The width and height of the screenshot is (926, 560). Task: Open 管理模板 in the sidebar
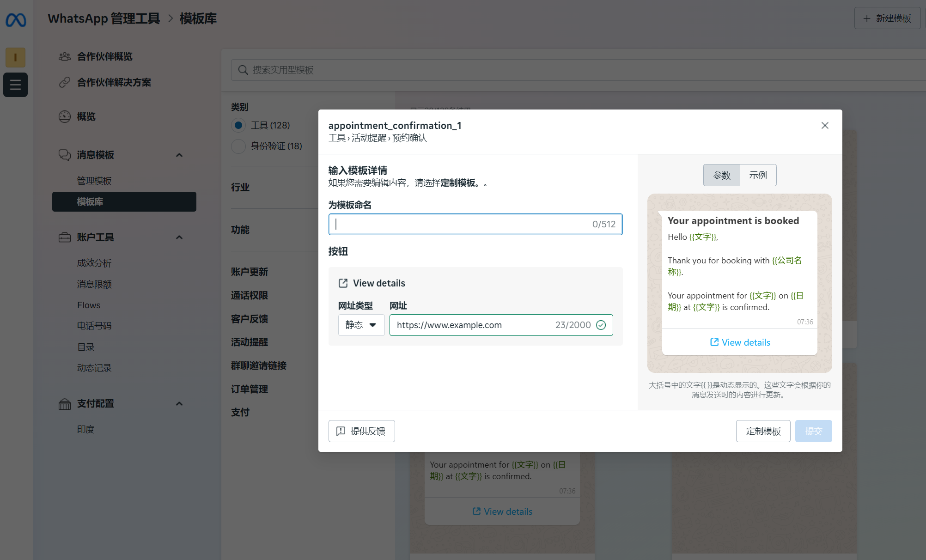point(94,181)
